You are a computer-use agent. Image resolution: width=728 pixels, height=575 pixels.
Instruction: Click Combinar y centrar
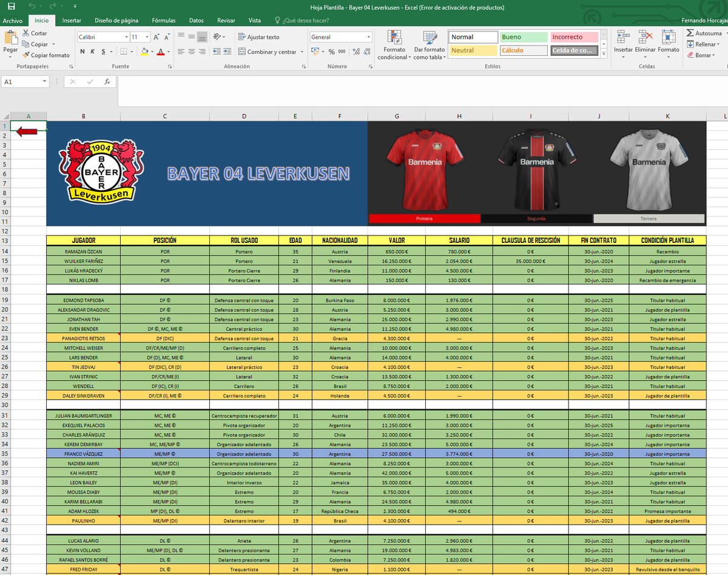coord(268,52)
